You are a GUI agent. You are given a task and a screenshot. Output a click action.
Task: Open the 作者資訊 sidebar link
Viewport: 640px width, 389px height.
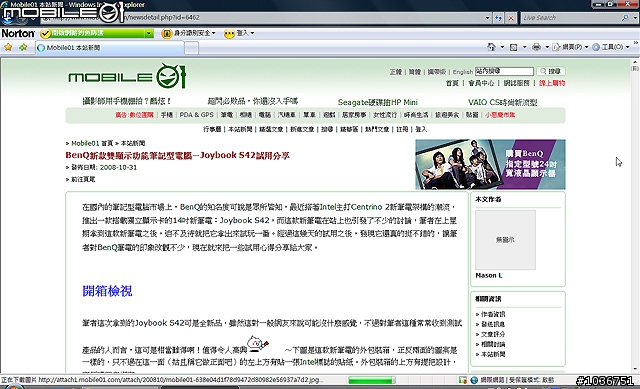pos(493,314)
